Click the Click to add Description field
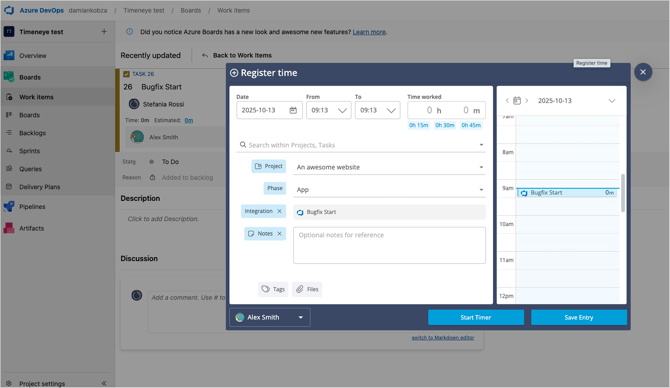The height and width of the screenshot is (388, 670). point(163,219)
